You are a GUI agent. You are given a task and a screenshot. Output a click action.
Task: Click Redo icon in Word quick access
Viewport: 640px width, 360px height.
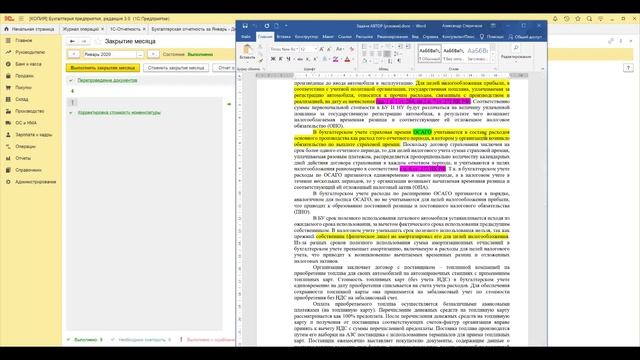click(x=267, y=26)
